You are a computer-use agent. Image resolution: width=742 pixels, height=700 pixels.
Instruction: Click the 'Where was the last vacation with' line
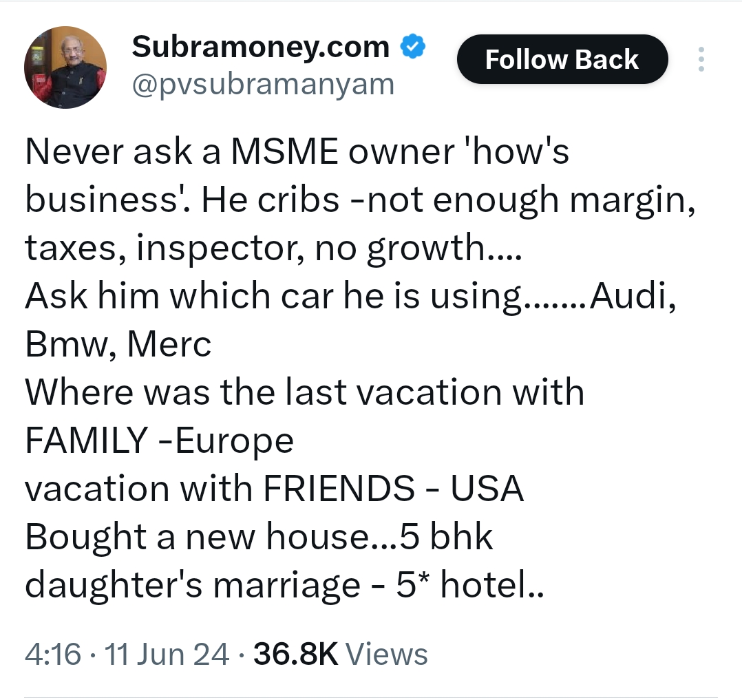304,393
